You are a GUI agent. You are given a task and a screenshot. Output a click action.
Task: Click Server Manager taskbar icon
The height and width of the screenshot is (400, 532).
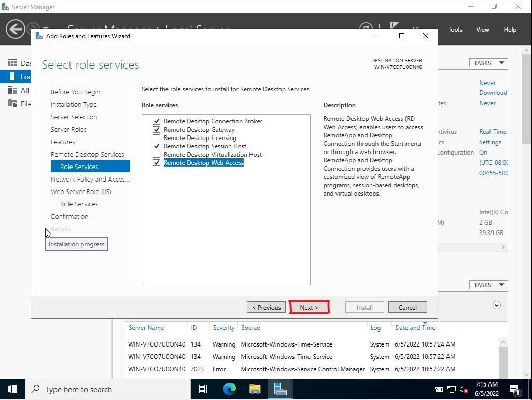(280, 389)
